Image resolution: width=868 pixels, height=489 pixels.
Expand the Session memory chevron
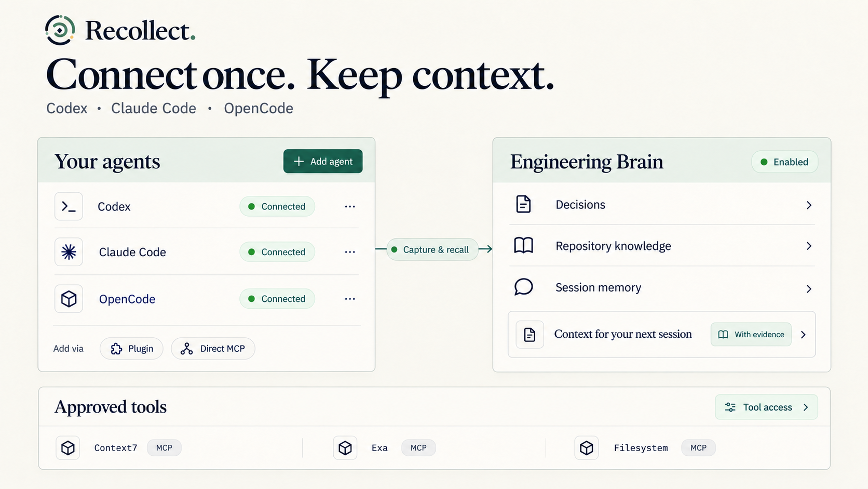click(809, 289)
